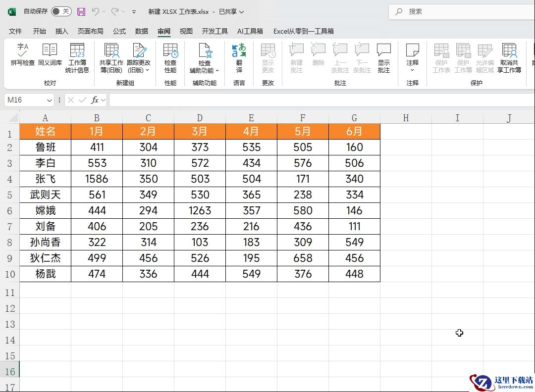Redo the last action
Screen dimensions: 535x392
point(114,11)
